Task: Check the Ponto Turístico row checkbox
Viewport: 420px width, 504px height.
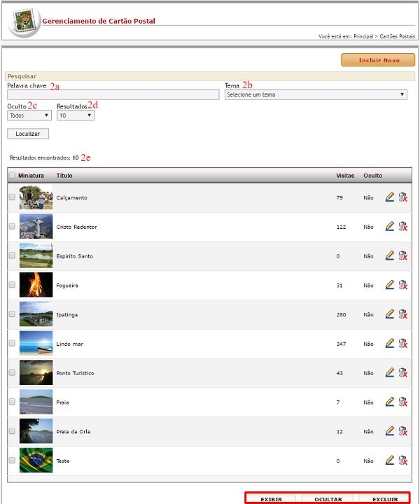Action: pos(12,372)
